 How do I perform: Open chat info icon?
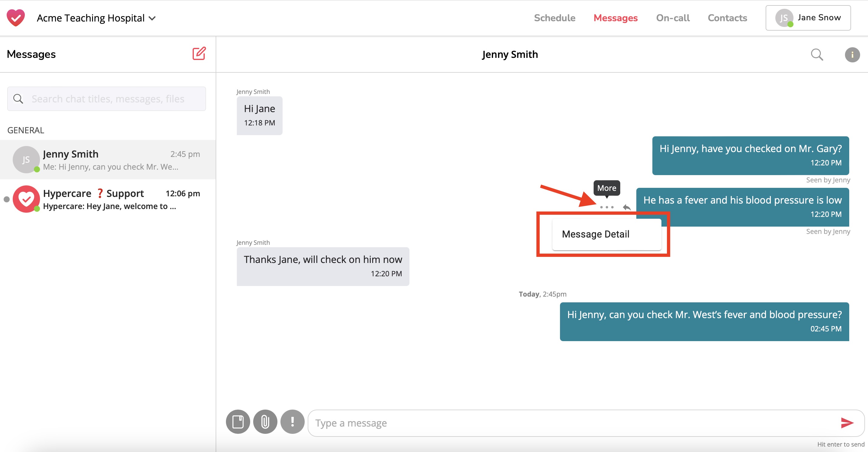pos(852,55)
